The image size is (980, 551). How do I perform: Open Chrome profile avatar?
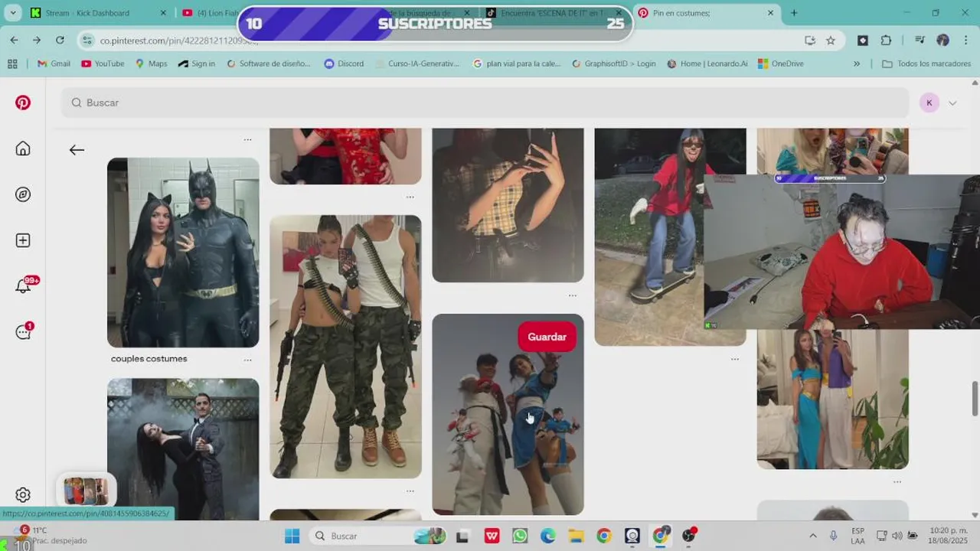(942, 41)
